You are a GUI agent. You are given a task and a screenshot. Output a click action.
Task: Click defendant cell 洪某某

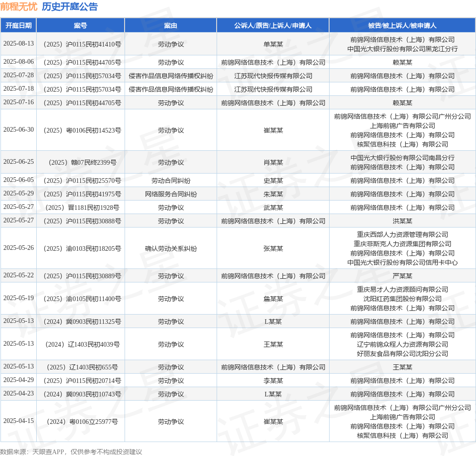pos(403,221)
